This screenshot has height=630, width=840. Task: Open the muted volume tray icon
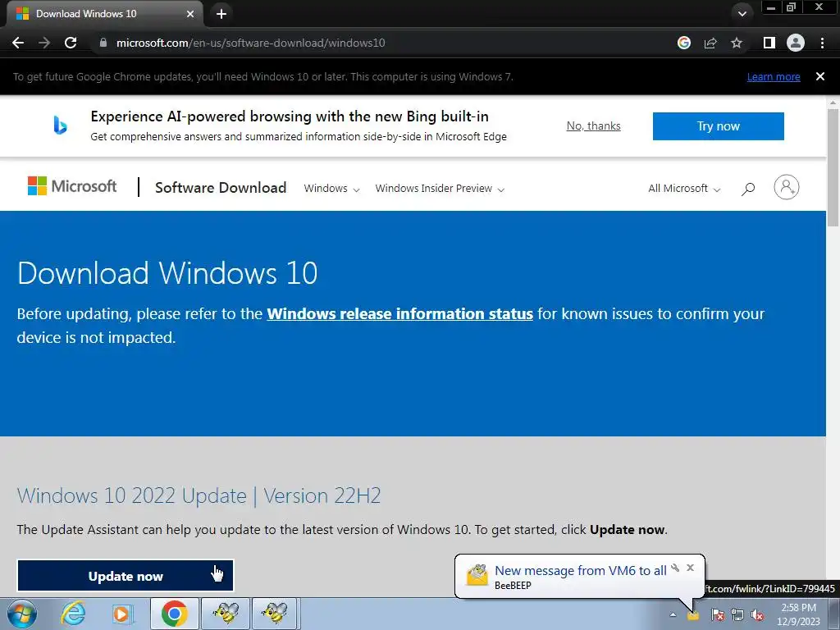pyautogui.click(x=757, y=615)
